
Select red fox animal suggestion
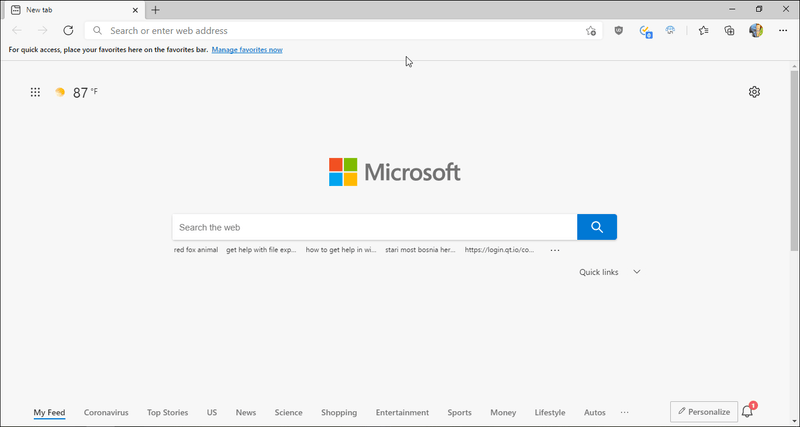tap(196, 250)
